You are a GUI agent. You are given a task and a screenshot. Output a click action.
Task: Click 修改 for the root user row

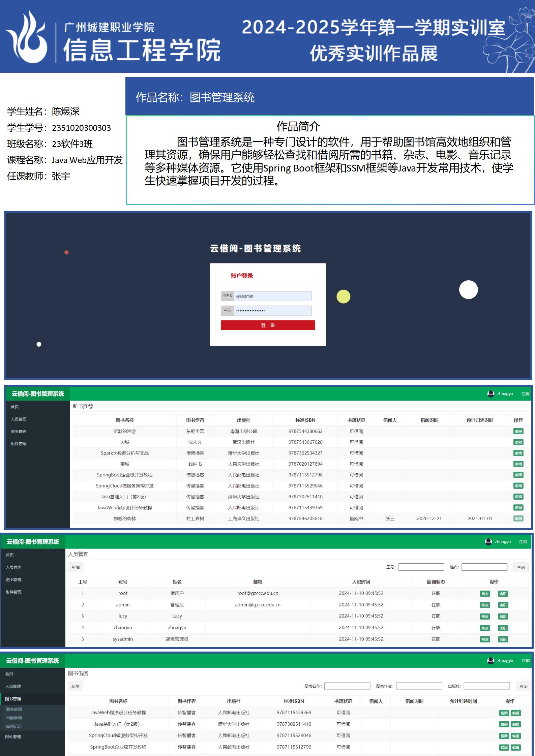[x=485, y=594]
